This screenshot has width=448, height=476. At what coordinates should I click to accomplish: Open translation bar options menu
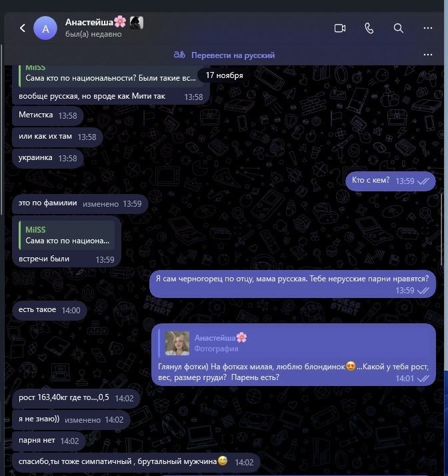tap(427, 55)
